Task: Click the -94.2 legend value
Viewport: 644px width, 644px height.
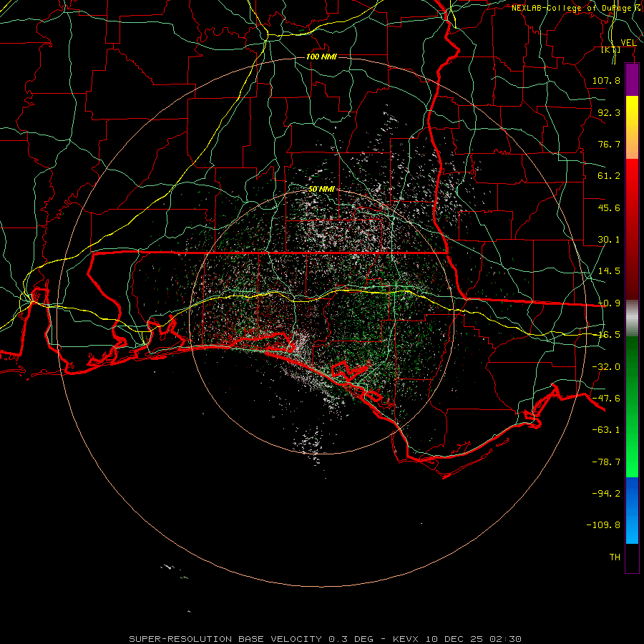Action: pyautogui.click(x=606, y=494)
